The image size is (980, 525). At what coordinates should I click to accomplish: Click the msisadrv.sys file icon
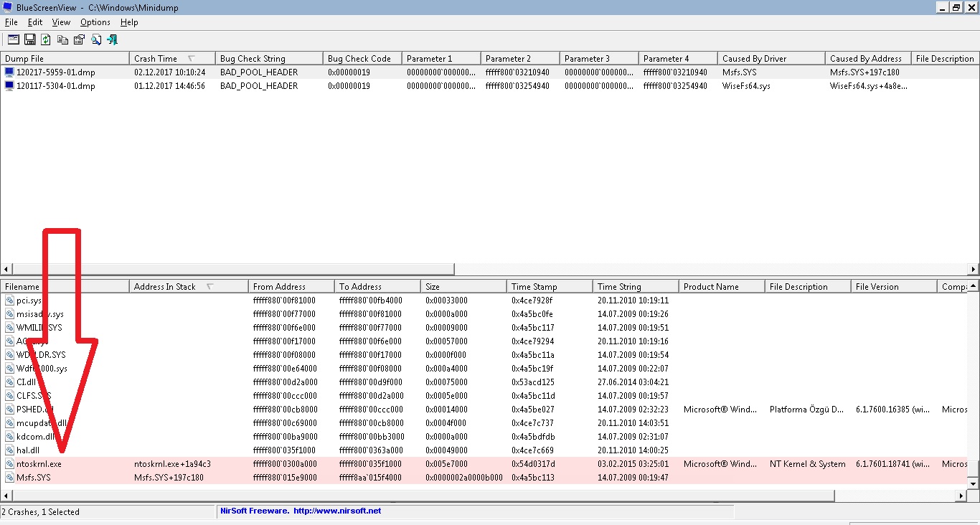coord(9,314)
